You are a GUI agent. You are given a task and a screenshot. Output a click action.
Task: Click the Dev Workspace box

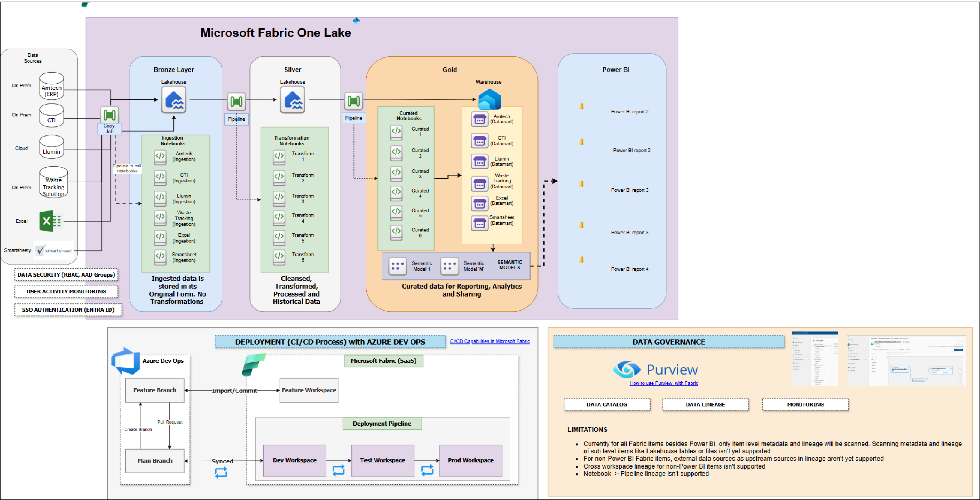[x=295, y=460]
